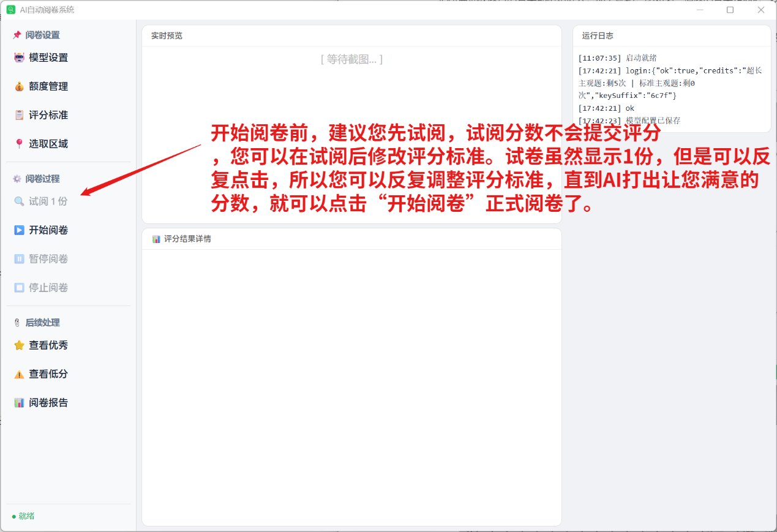Minimize the AI自动阅卷系统 window
777x532 pixels.
700,10
